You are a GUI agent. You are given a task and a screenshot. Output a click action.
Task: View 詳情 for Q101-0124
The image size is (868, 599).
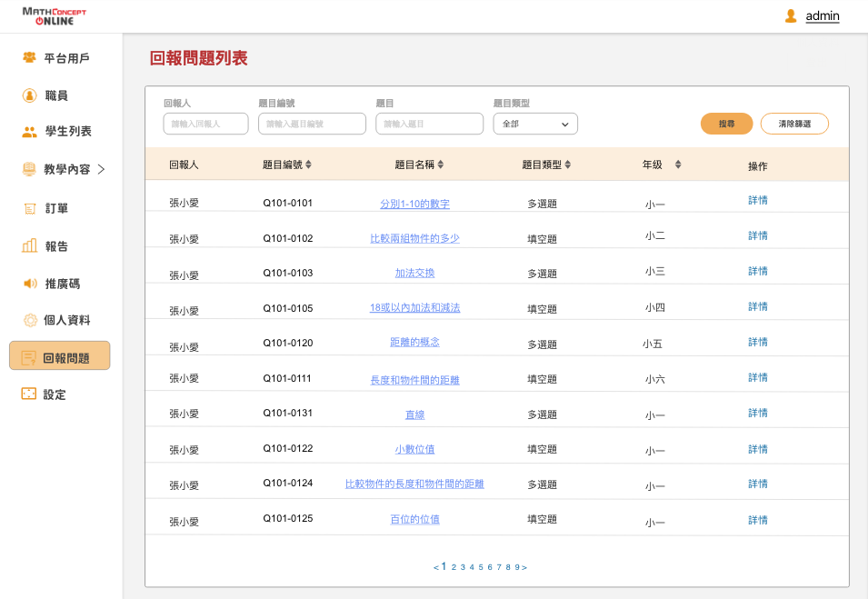click(758, 484)
